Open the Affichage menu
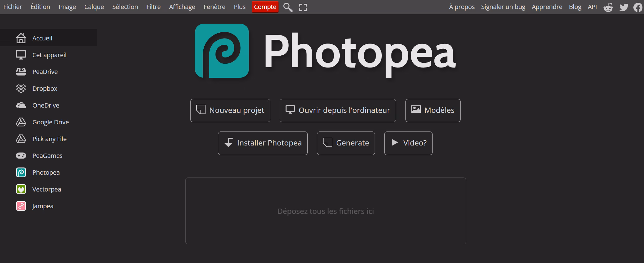 point(182,7)
